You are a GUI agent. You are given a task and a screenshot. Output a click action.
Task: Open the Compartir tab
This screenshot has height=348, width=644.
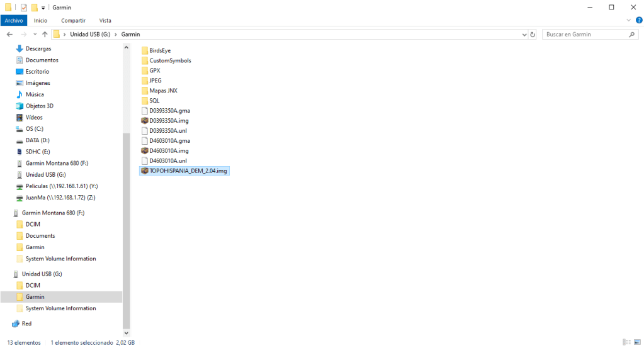[73, 21]
